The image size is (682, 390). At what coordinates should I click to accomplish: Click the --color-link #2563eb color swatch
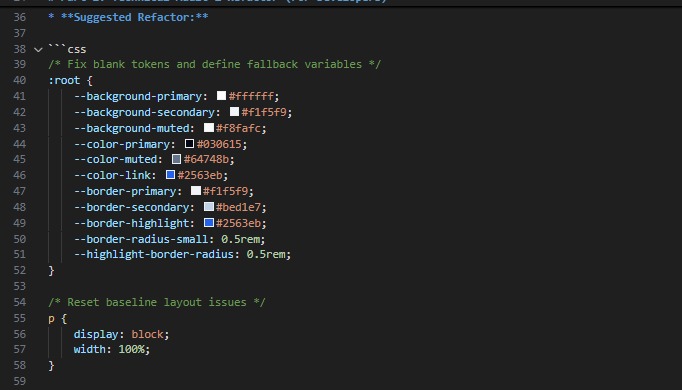170,175
